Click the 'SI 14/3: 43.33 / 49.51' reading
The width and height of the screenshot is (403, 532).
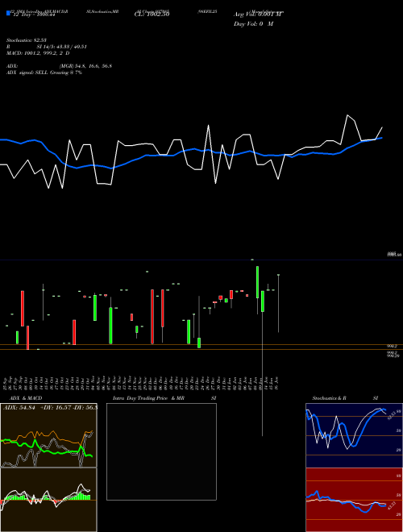point(62,47)
